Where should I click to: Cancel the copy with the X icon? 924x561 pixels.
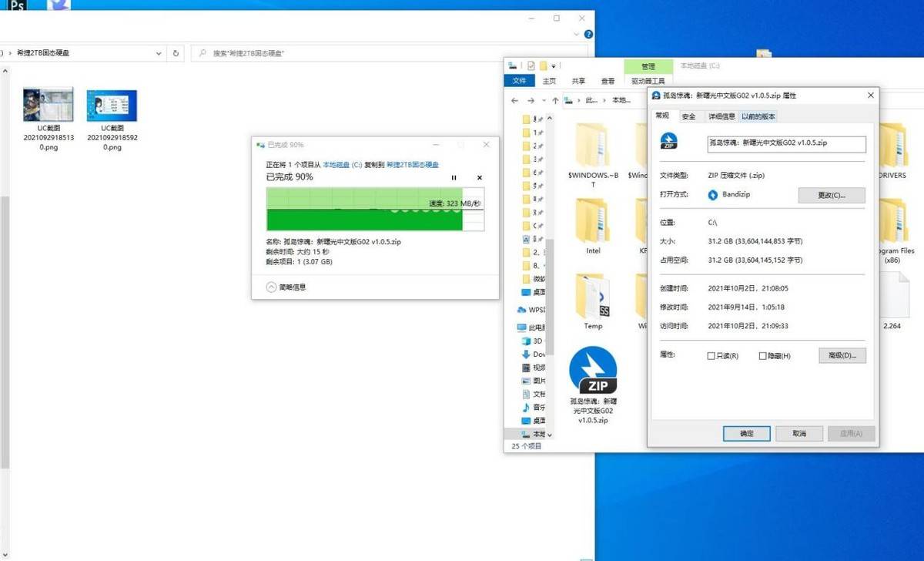click(x=479, y=177)
